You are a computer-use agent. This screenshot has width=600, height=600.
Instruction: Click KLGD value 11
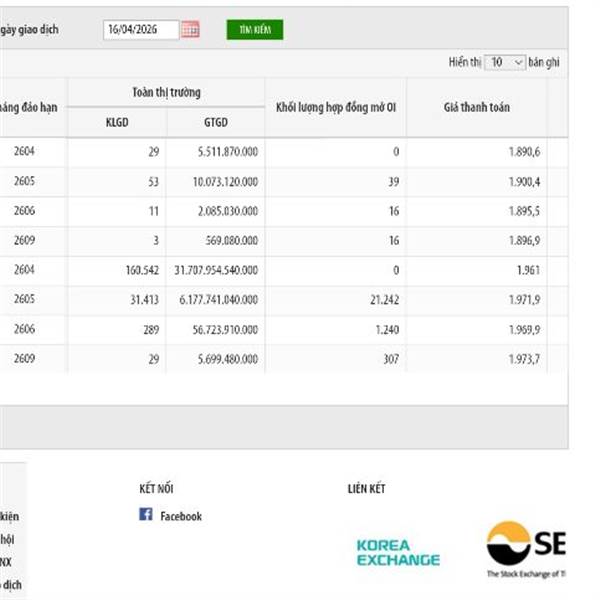click(154, 211)
